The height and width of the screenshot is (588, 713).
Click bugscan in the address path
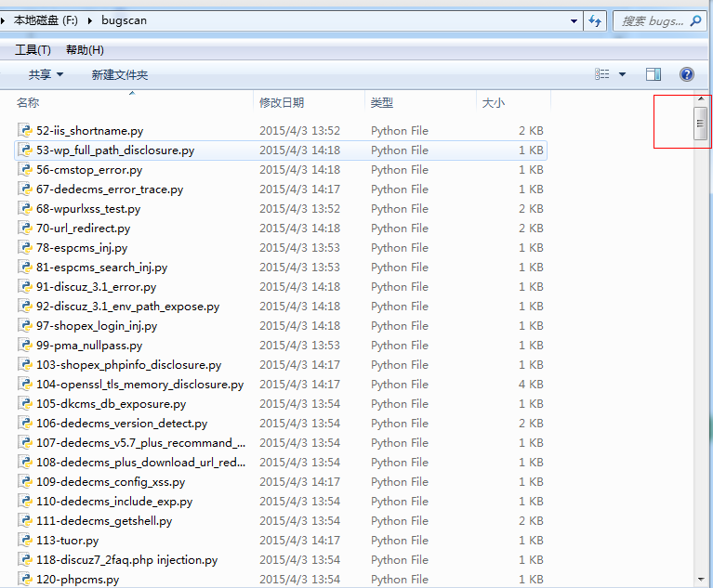pyautogui.click(x=124, y=21)
